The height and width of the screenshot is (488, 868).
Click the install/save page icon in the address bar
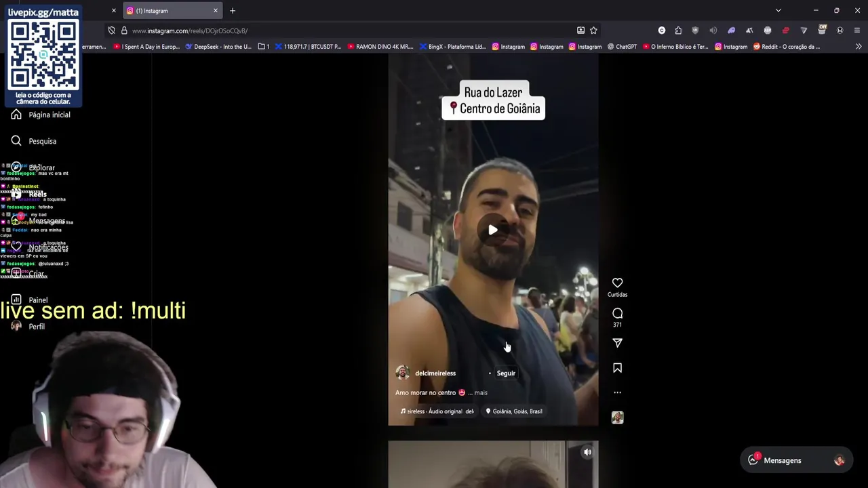click(580, 30)
